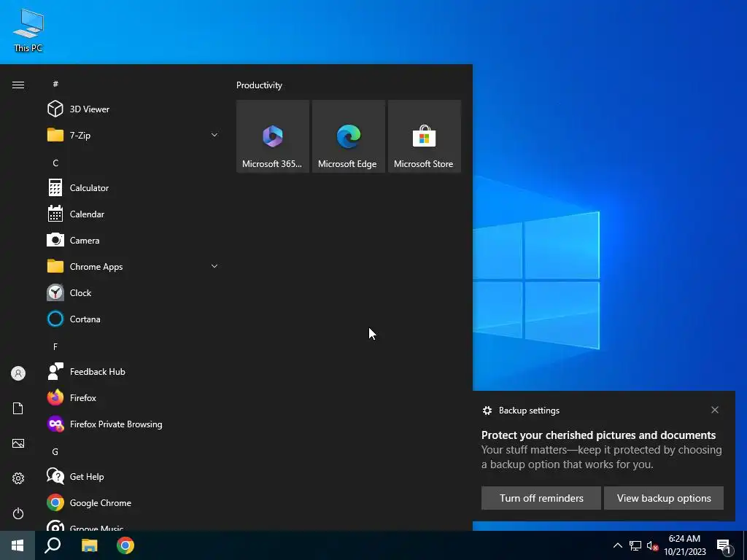Open File Explorer from the taskbar
This screenshot has width=747, height=560.
[89, 545]
